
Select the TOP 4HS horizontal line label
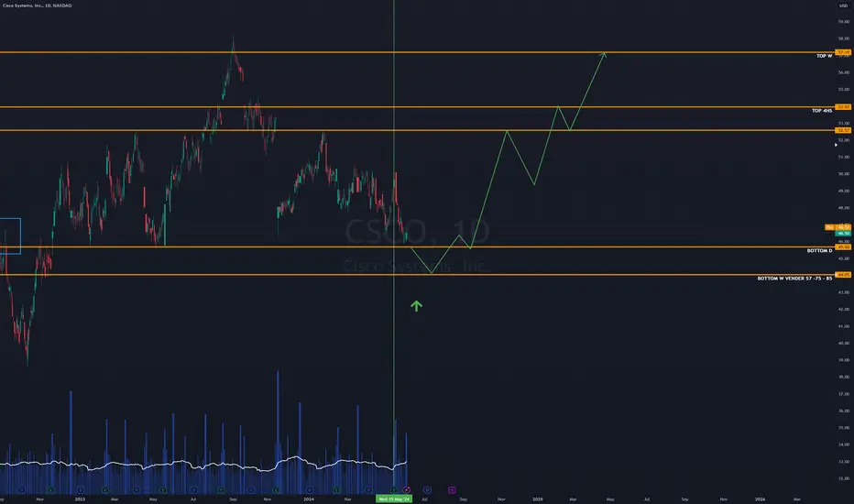[822, 111]
